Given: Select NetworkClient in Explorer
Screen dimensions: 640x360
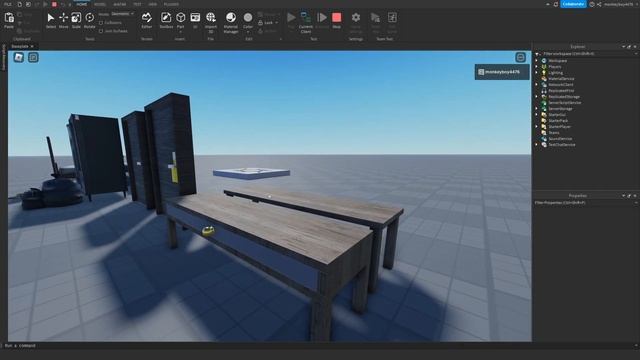Looking at the screenshot, I should click(561, 84).
